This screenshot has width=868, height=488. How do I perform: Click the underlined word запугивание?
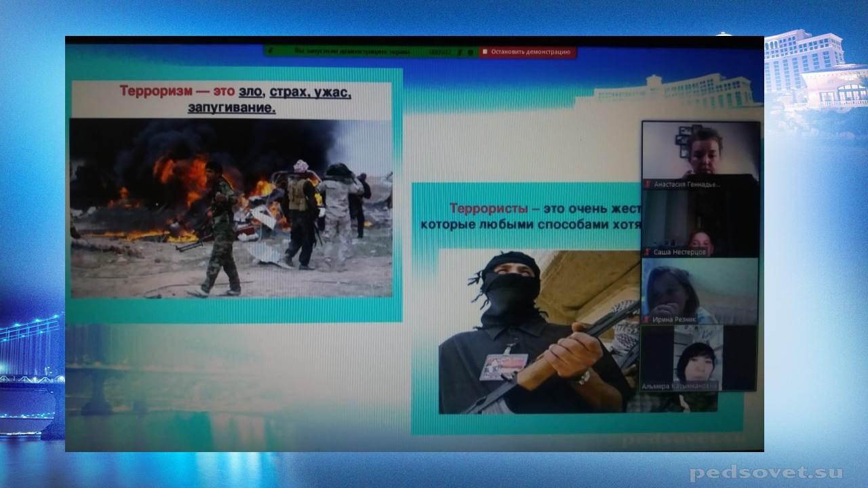click(232, 108)
